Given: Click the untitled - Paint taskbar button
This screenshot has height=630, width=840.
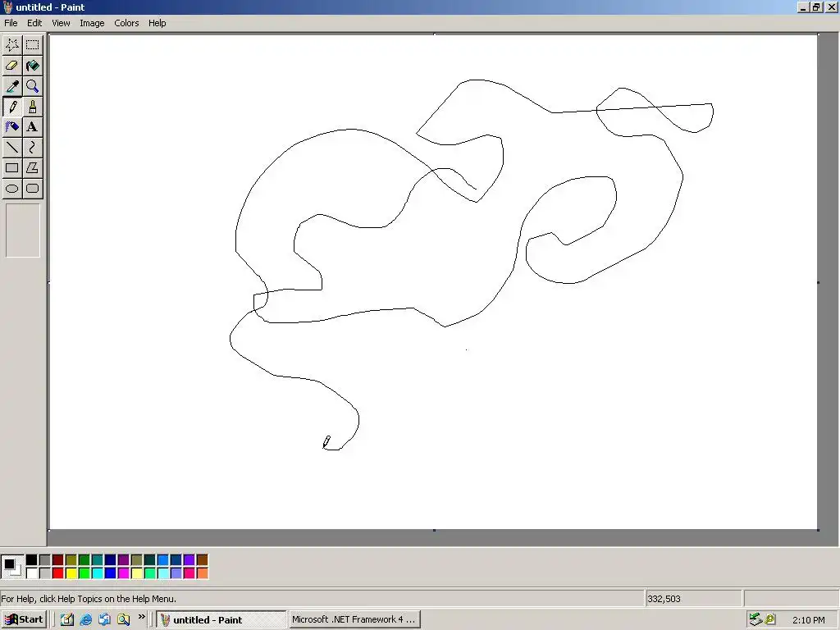Looking at the screenshot, I should [221, 620].
